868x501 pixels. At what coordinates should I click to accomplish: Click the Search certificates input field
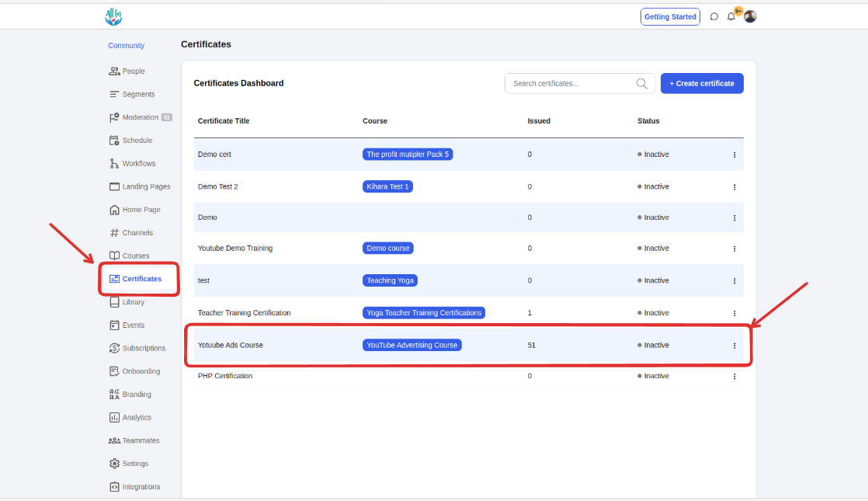pyautogui.click(x=580, y=84)
